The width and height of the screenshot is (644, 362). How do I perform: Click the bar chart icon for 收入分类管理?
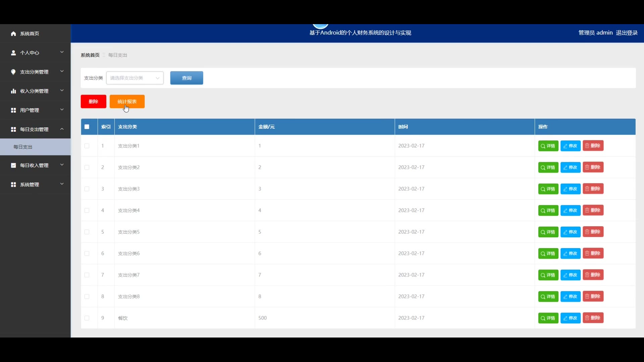coord(13,91)
